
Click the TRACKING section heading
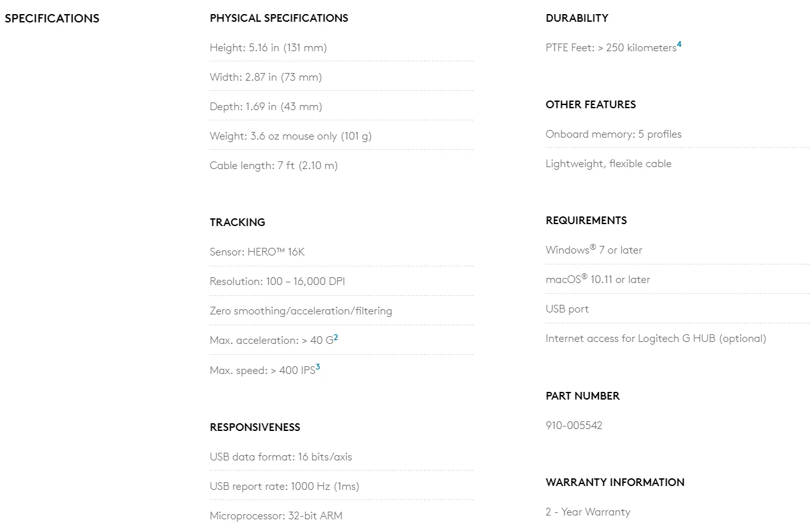(x=237, y=222)
